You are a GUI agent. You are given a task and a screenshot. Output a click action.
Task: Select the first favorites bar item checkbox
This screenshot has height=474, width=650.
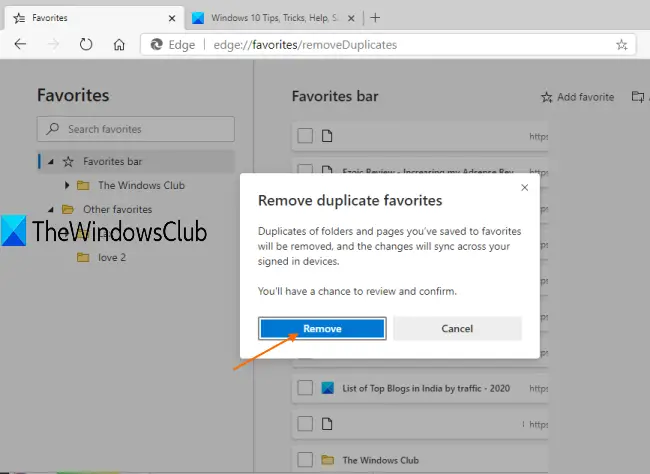(305, 136)
